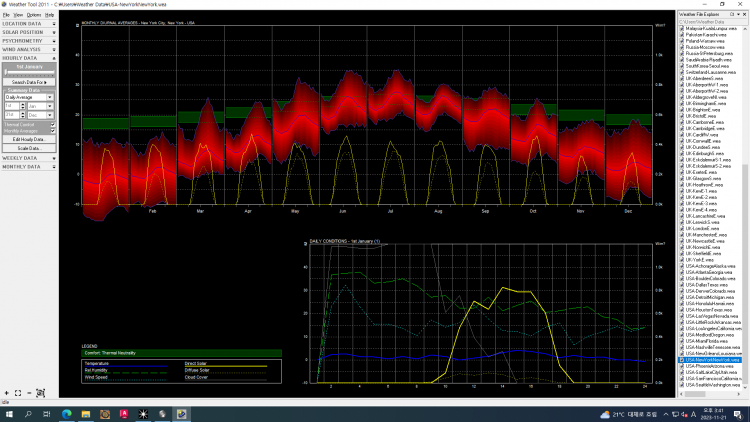Open Windows Start menu
The height and width of the screenshot is (422, 750).
coord(9,414)
